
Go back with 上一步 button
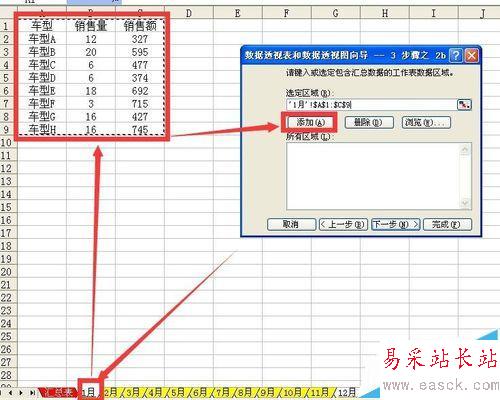343,224
